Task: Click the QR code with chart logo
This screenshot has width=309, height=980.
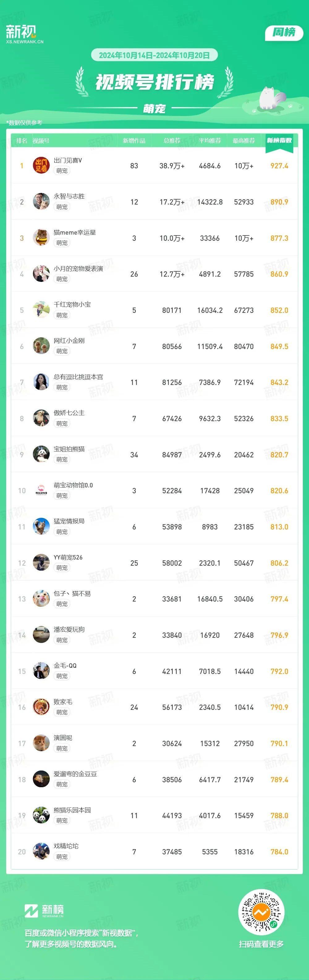Action: [x=261, y=912]
